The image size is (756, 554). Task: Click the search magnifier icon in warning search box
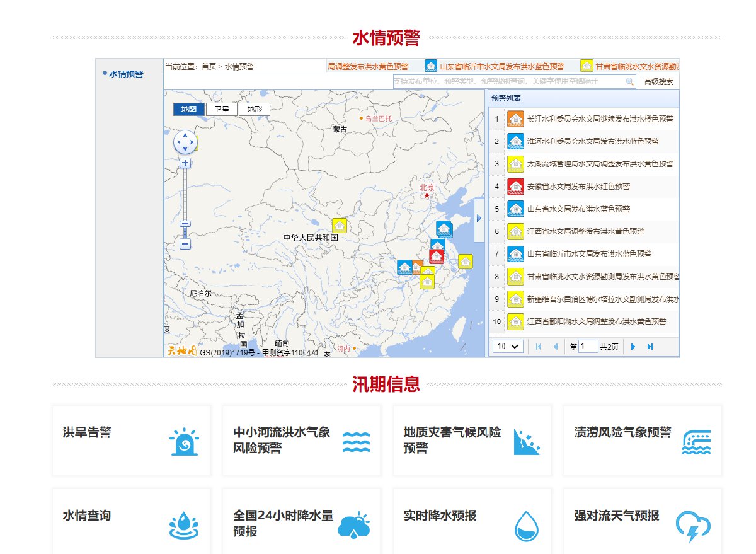click(x=629, y=82)
